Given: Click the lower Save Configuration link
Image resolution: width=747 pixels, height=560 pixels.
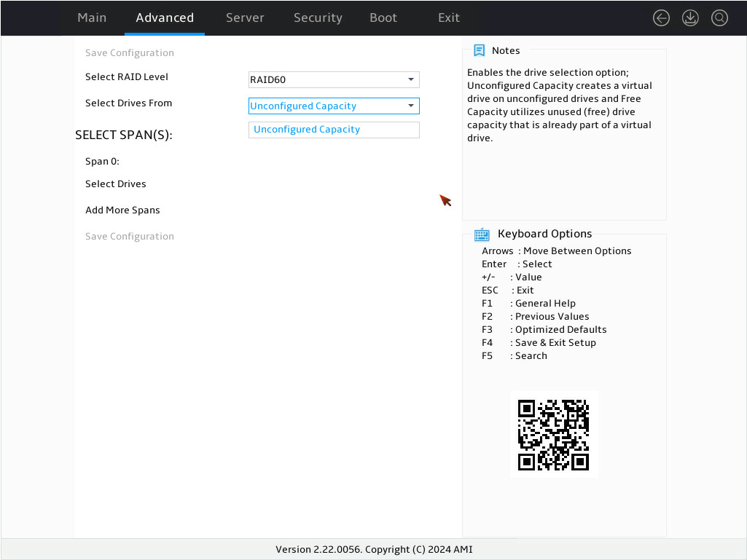Looking at the screenshot, I should pos(130,236).
